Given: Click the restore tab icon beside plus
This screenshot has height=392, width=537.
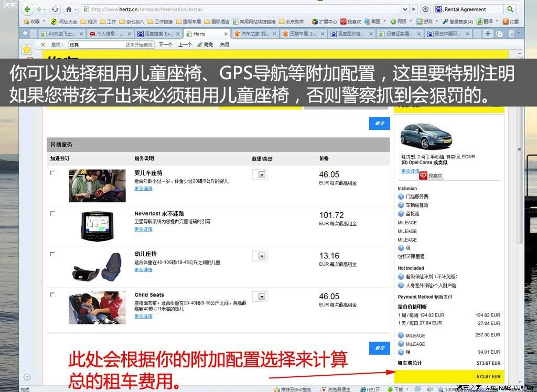Looking at the screenshot, I should [499, 34].
